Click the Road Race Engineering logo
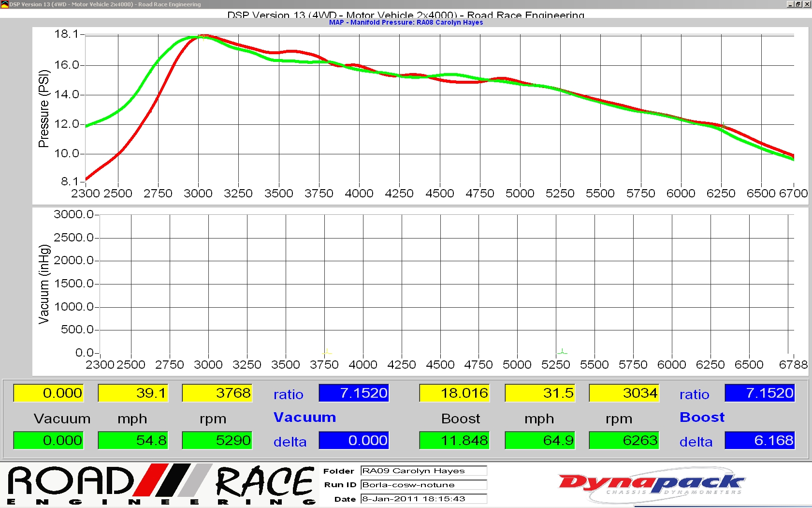812x508 pixels. coord(161,485)
